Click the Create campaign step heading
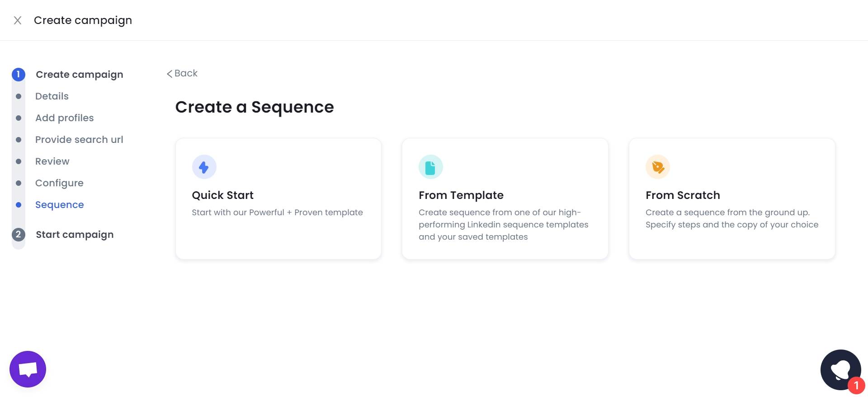Image resolution: width=868 pixels, height=397 pixels. 80,75
